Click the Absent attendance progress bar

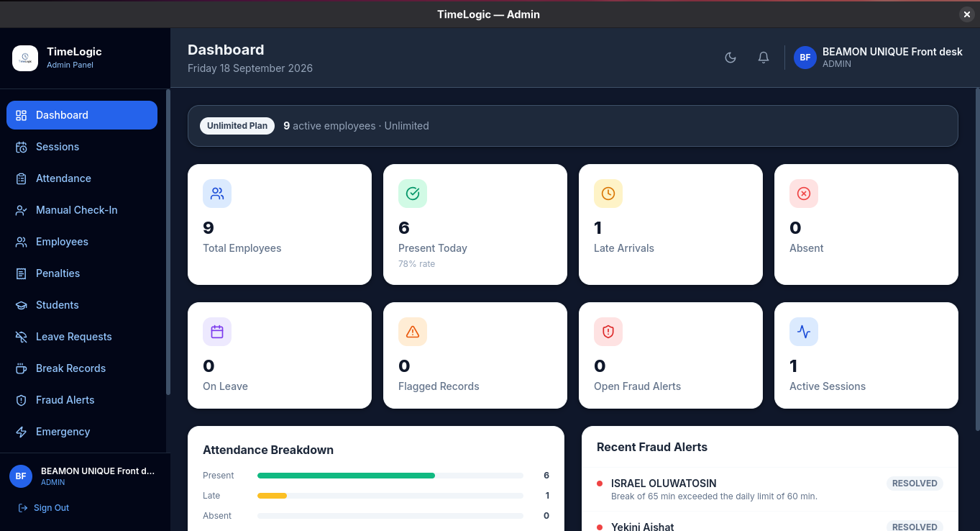(x=390, y=516)
